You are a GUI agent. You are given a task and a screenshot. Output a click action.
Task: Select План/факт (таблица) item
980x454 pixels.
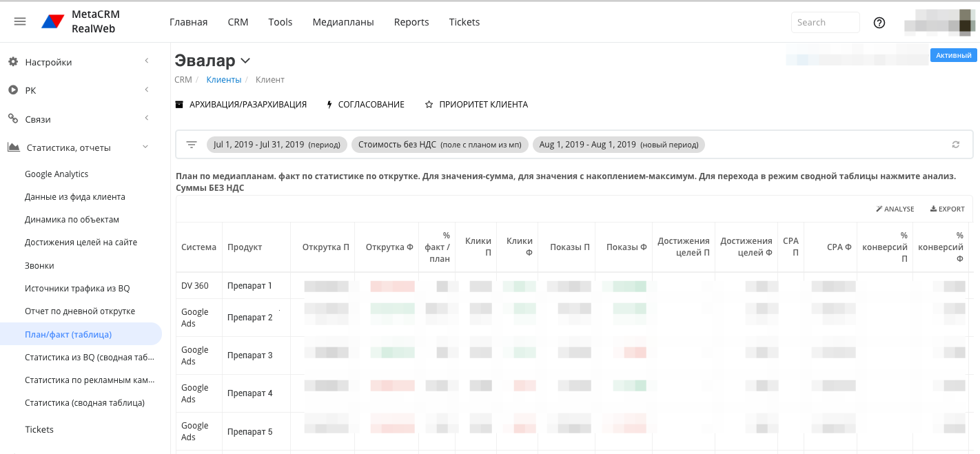81,334
